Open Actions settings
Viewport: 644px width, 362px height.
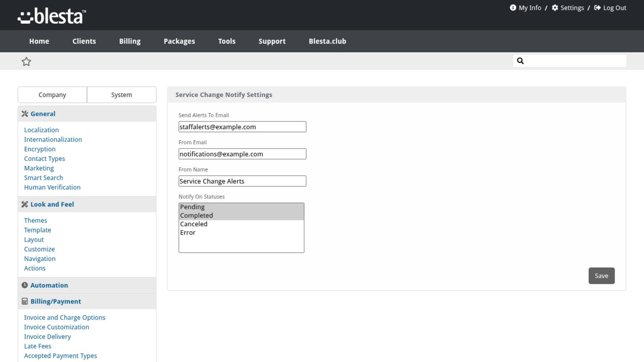(x=35, y=268)
